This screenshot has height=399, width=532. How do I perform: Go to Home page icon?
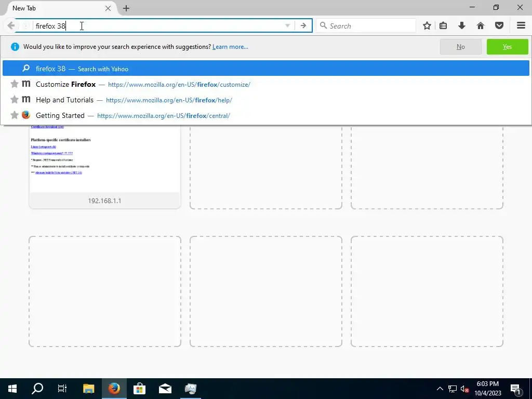[481, 26]
